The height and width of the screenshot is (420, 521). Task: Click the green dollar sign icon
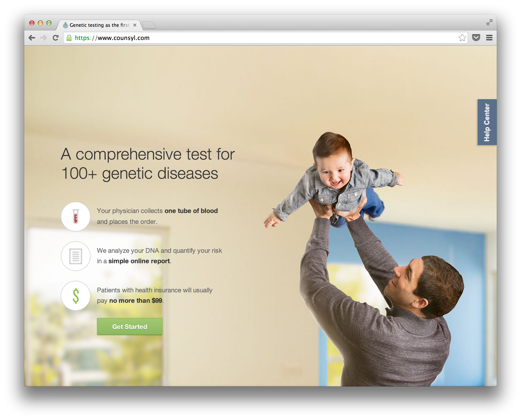(76, 296)
